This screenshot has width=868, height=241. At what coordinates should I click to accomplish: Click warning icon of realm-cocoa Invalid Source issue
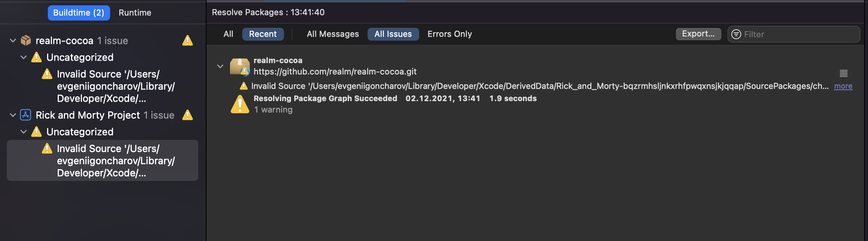tap(47, 74)
